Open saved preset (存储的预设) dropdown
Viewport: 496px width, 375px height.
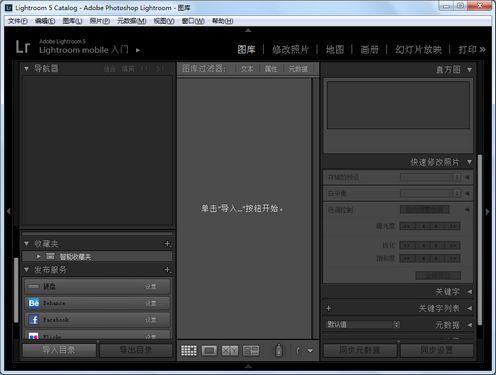pyautogui.click(x=431, y=177)
